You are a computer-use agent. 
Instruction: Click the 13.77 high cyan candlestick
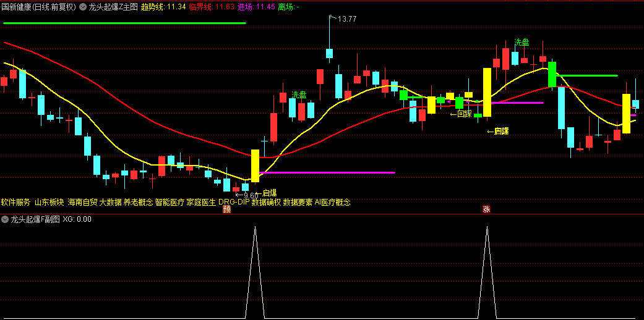(x=329, y=53)
